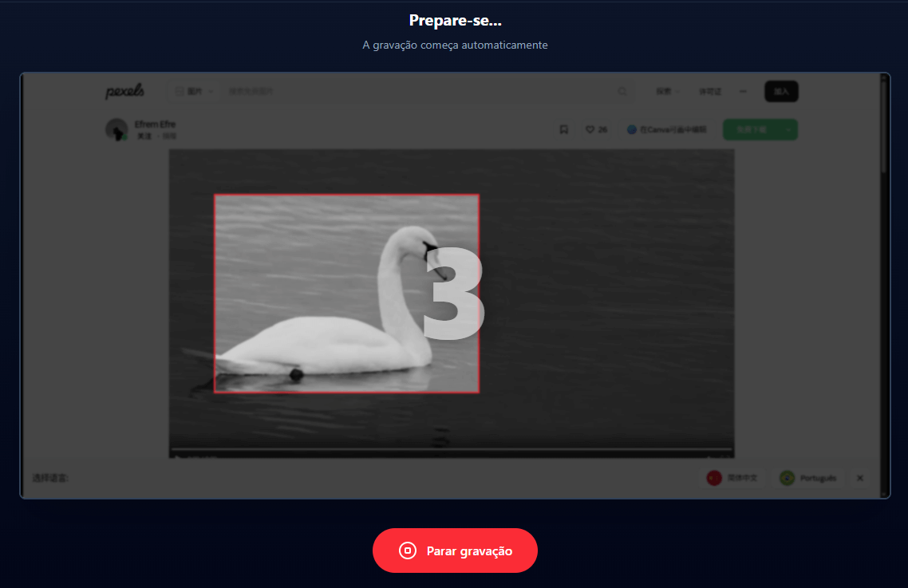Choose Português language with Brazil flag
The width and height of the screenshot is (908, 588).
(808, 478)
